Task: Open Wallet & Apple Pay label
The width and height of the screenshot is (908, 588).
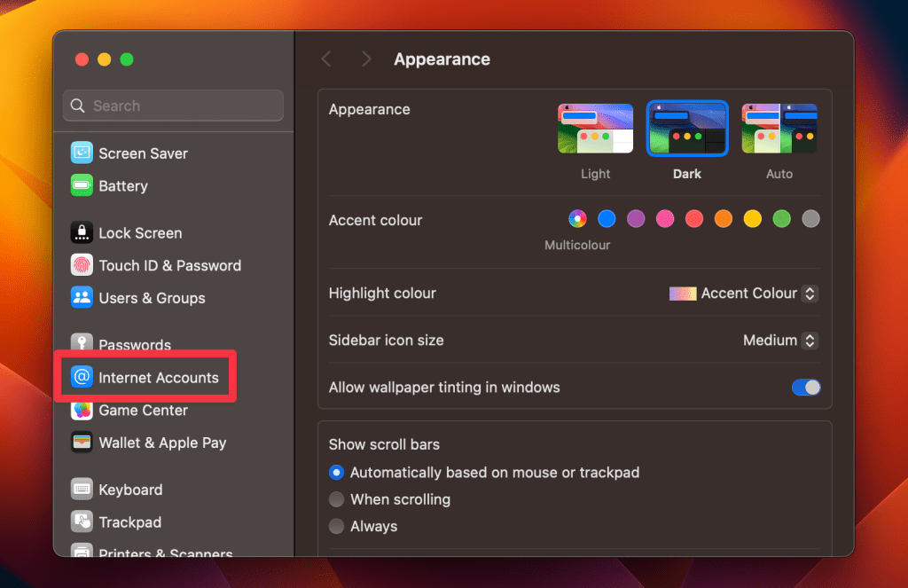Action: point(162,443)
